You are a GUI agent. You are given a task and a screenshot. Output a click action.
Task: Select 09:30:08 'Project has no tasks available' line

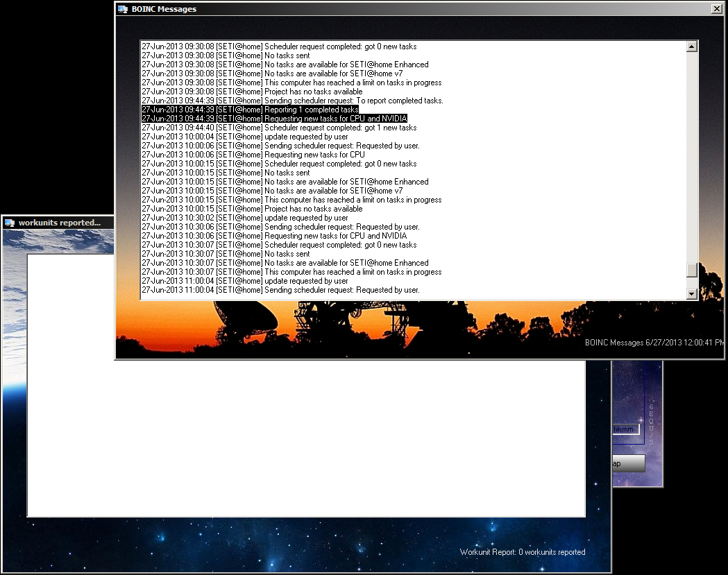coord(252,92)
